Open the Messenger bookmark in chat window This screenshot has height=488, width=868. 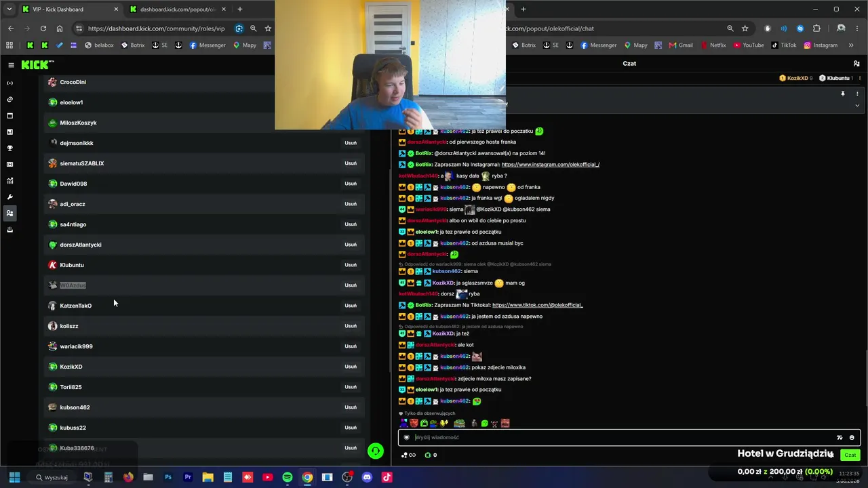(598, 45)
